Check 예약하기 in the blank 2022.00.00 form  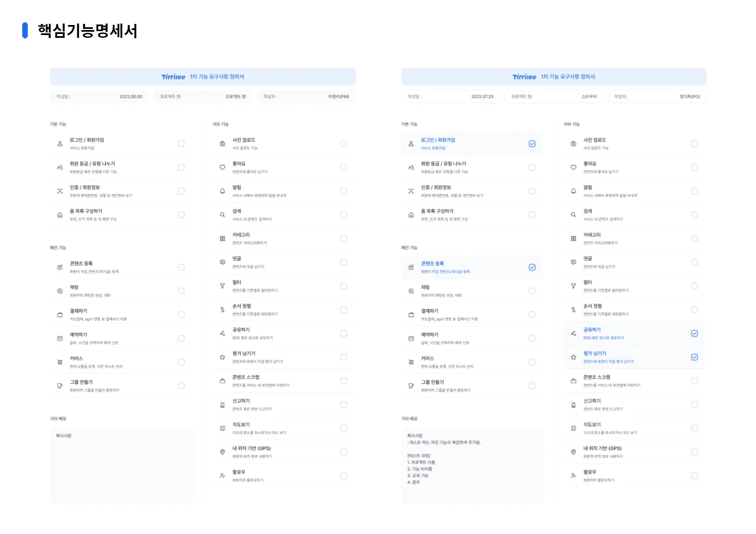(181, 338)
